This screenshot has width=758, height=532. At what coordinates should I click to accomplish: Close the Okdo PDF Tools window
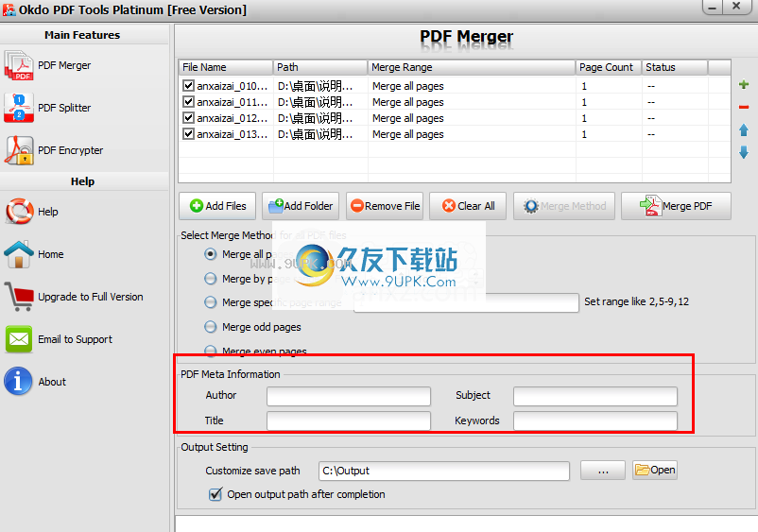click(x=736, y=7)
